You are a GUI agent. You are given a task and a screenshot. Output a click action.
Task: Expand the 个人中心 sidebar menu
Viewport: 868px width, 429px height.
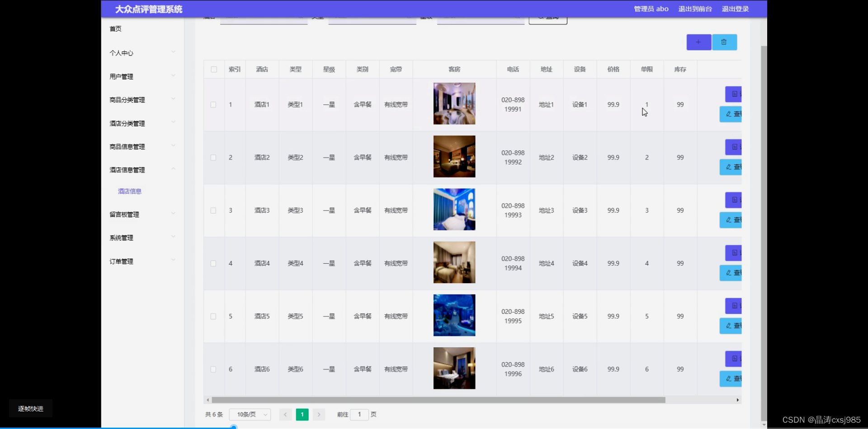[121, 53]
